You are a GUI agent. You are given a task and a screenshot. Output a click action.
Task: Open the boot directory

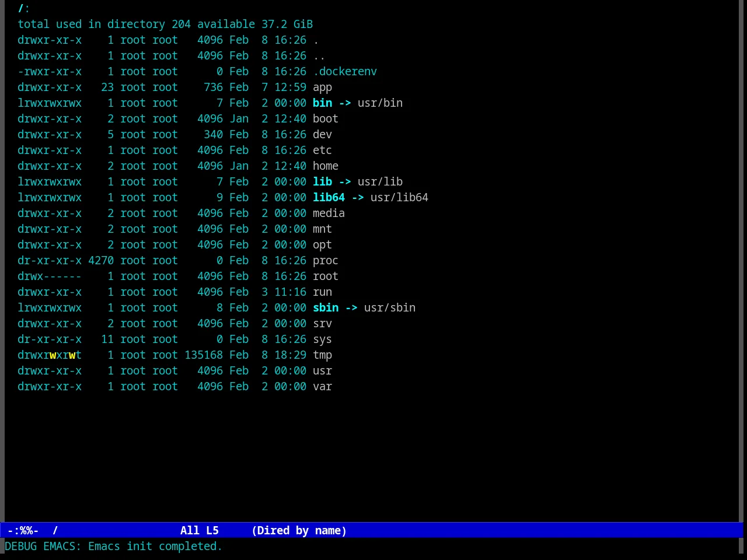(326, 119)
